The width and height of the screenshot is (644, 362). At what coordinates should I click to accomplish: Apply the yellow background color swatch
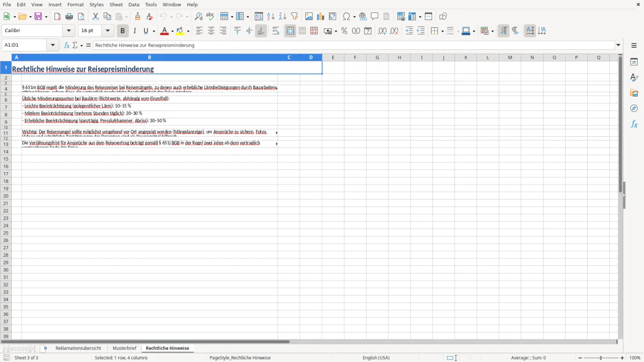(x=180, y=31)
